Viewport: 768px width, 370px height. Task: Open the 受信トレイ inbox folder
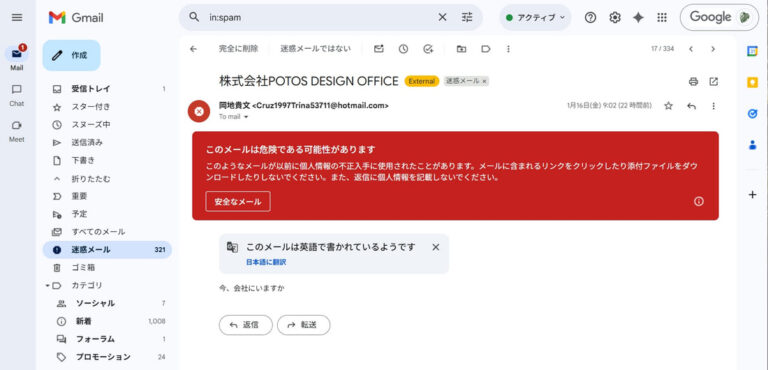point(107,89)
